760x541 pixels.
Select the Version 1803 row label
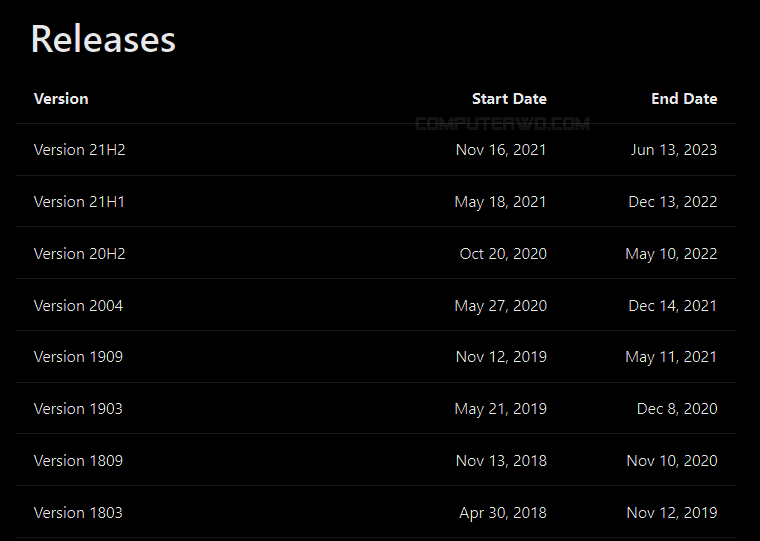click(x=78, y=513)
